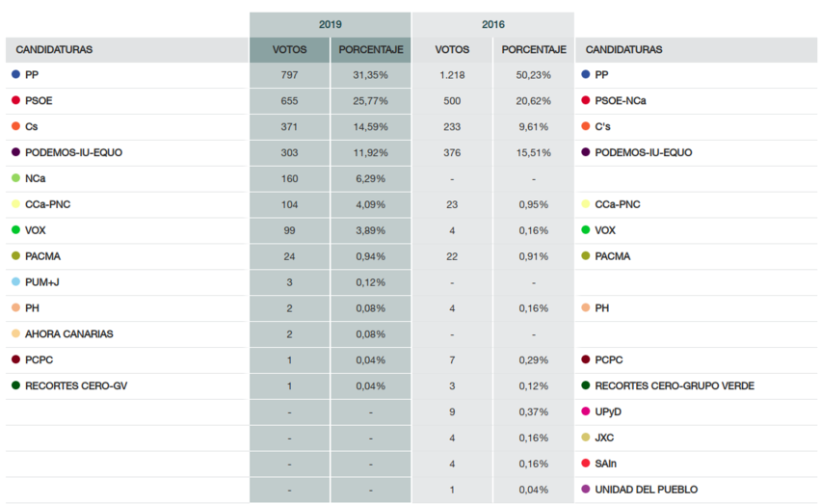Click the blue dot beside PP 2019
This screenshot has height=504, width=821.
pyautogui.click(x=16, y=74)
